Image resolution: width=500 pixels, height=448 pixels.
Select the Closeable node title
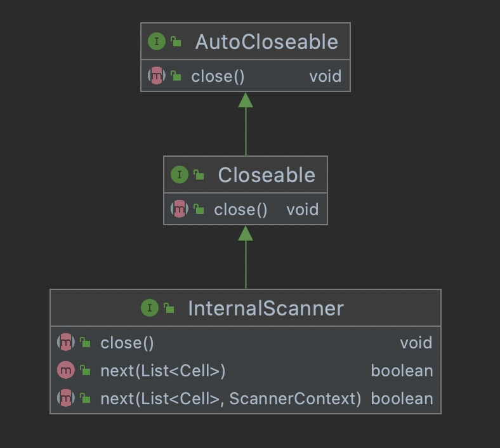266,175
